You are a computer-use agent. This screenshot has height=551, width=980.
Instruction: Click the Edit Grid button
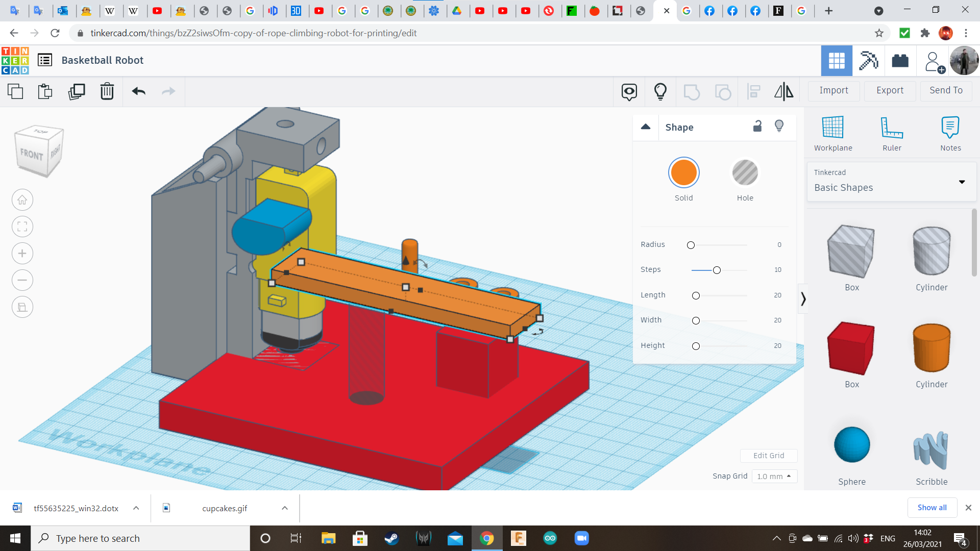point(768,456)
